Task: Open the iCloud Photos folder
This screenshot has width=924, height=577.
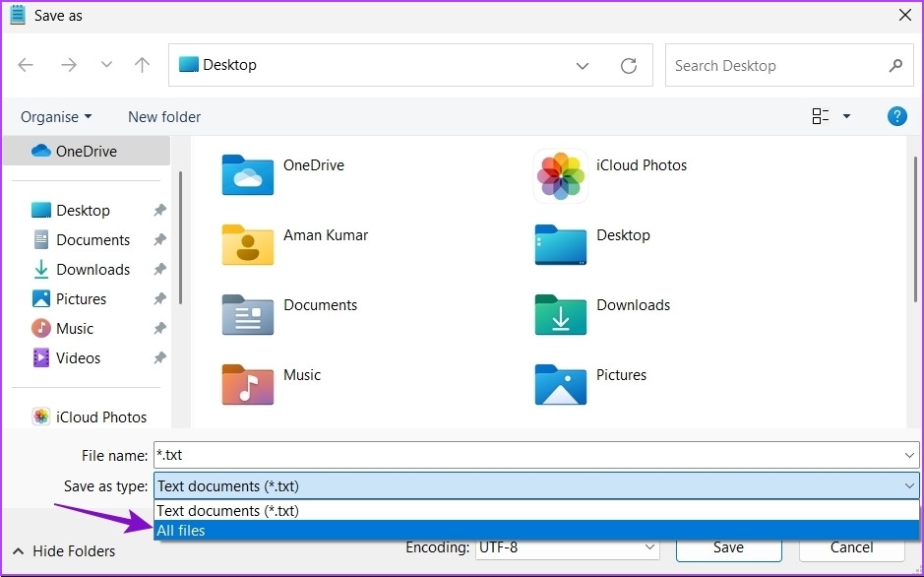Action: [x=559, y=175]
